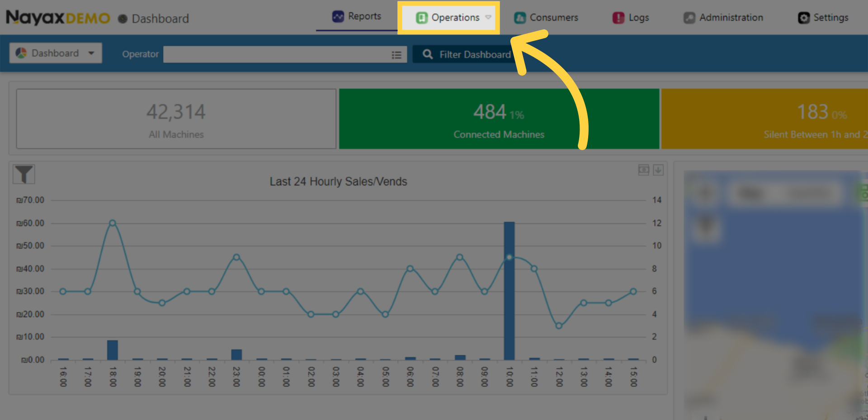The height and width of the screenshot is (420, 868).
Task: Open the Logs menu
Action: pos(631,18)
